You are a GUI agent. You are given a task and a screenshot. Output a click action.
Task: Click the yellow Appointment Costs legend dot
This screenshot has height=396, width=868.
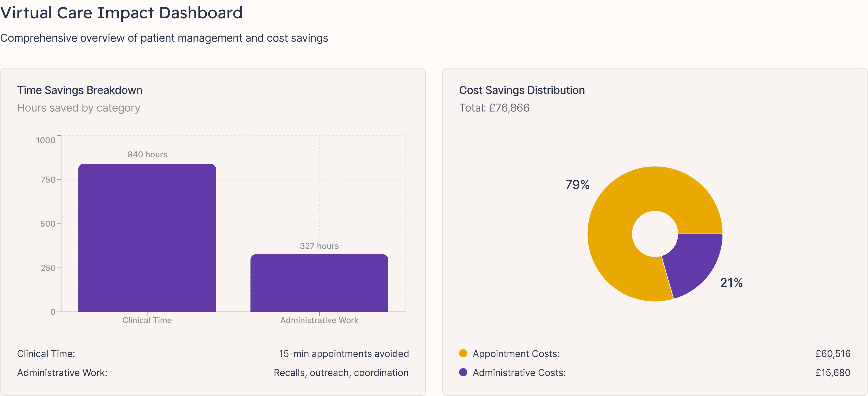(463, 353)
